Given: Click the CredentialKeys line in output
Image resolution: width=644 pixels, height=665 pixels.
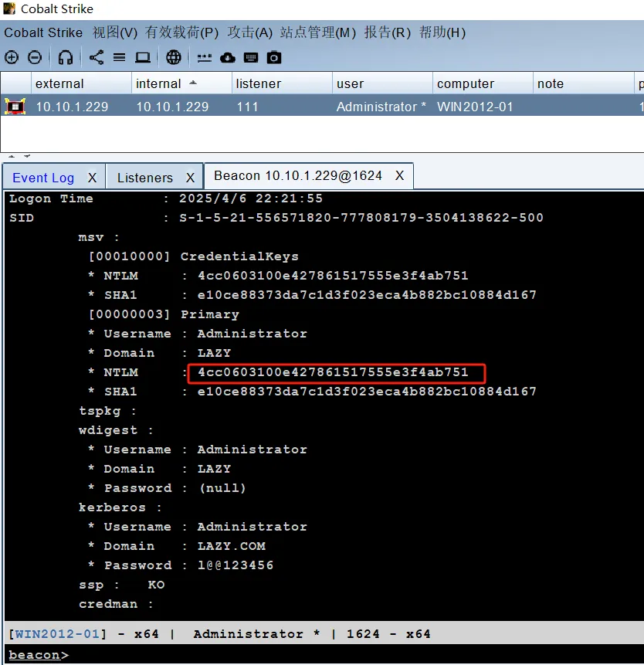Looking at the screenshot, I should [x=194, y=256].
